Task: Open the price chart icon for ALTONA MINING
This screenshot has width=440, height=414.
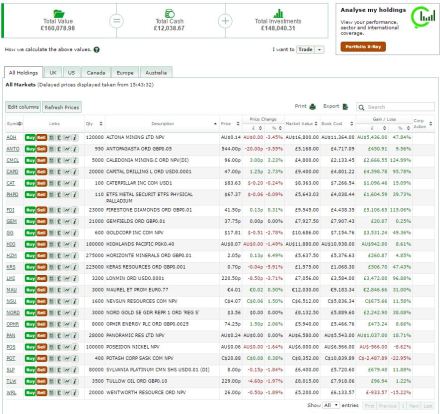Action: [67, 137]
